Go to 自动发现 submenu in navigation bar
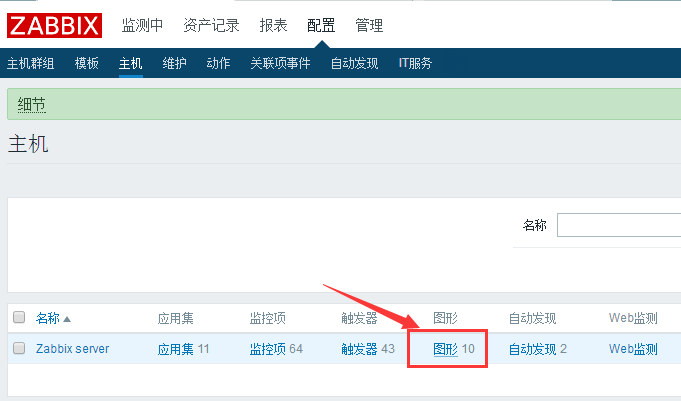681x401 pixels. (354, 63)
